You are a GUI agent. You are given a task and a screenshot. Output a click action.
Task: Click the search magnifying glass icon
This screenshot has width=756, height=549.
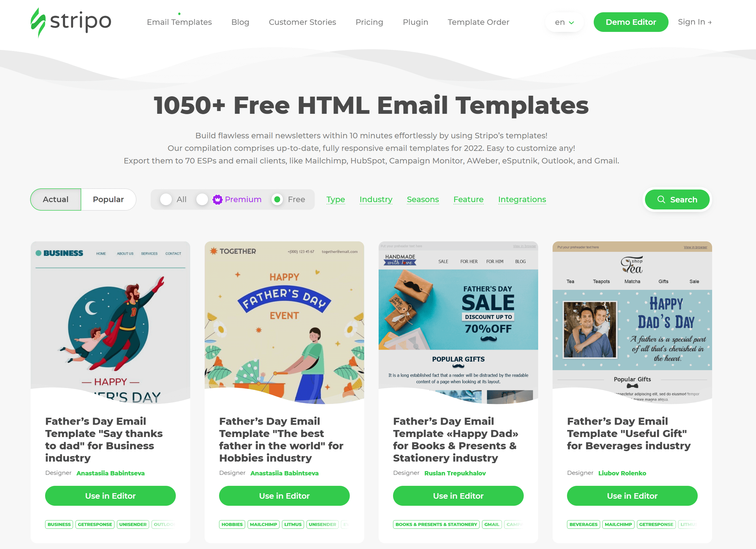coord(661,199)
